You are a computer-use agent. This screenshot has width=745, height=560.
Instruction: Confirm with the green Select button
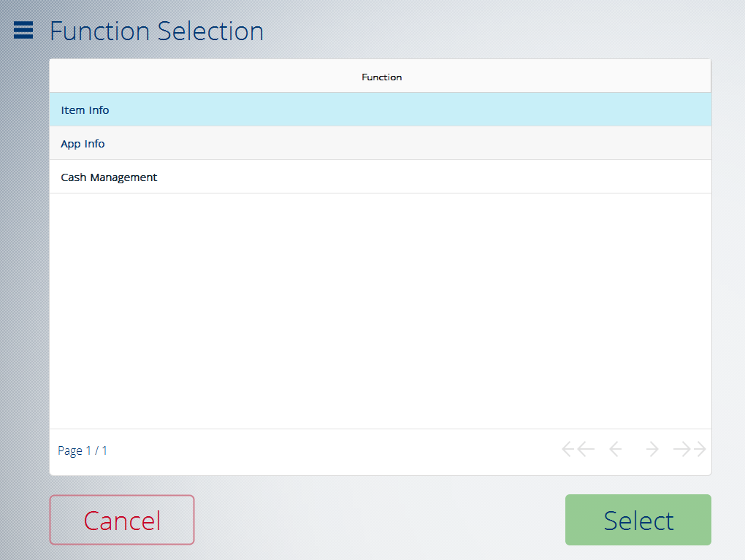[x=638, y=520]
